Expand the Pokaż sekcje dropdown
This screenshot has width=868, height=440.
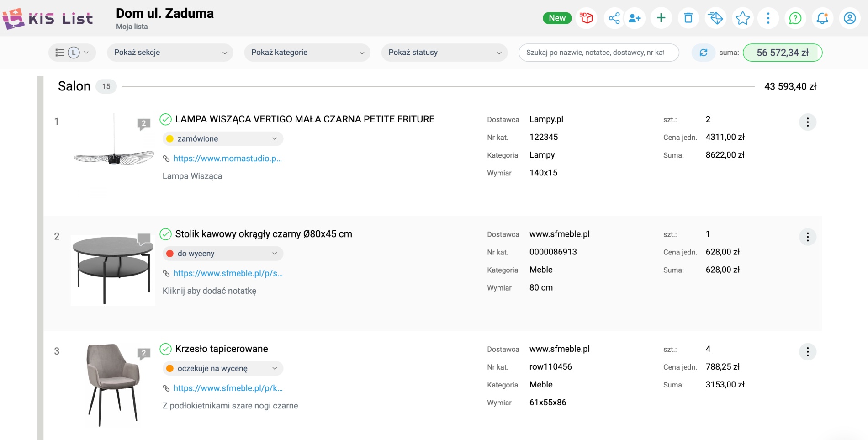pyautogui.click(x=170, y=53)
